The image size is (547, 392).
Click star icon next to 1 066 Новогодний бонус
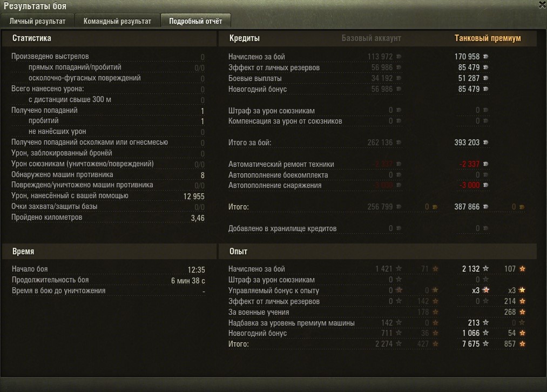(x=485, y=333)
